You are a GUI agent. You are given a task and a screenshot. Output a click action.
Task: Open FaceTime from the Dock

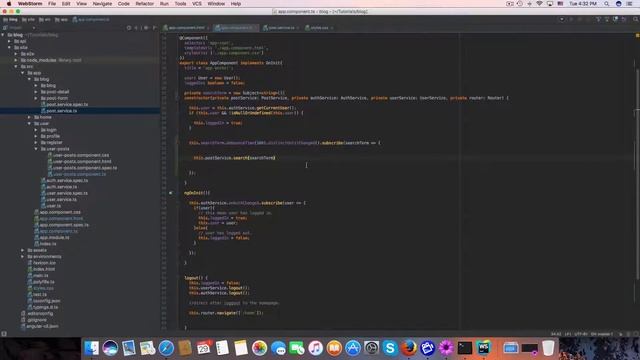[297, 348]
